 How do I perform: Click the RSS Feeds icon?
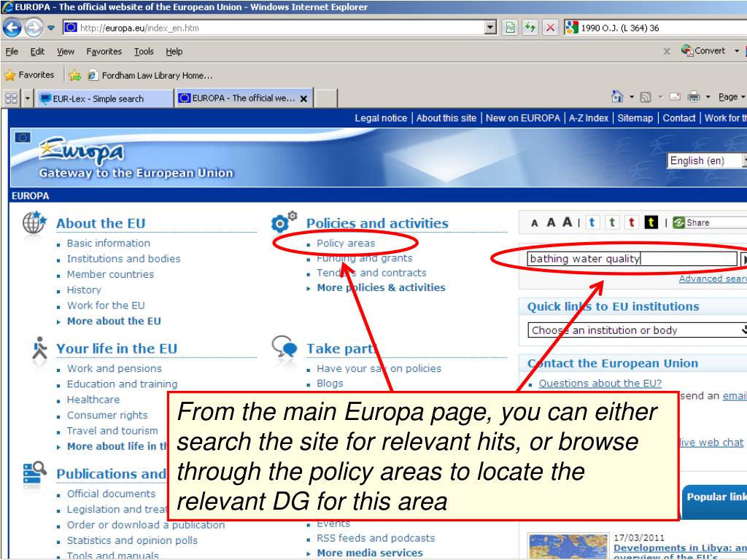pos(646,97)
